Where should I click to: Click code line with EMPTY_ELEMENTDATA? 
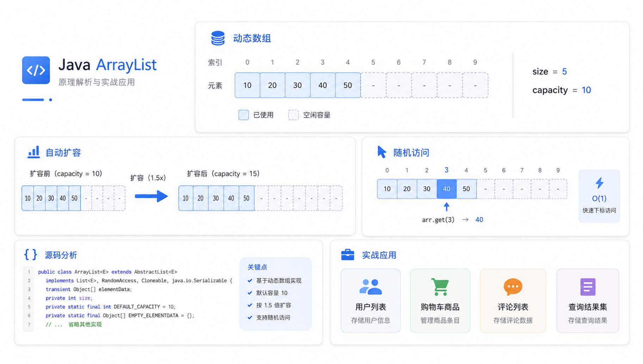coord(120,316)
